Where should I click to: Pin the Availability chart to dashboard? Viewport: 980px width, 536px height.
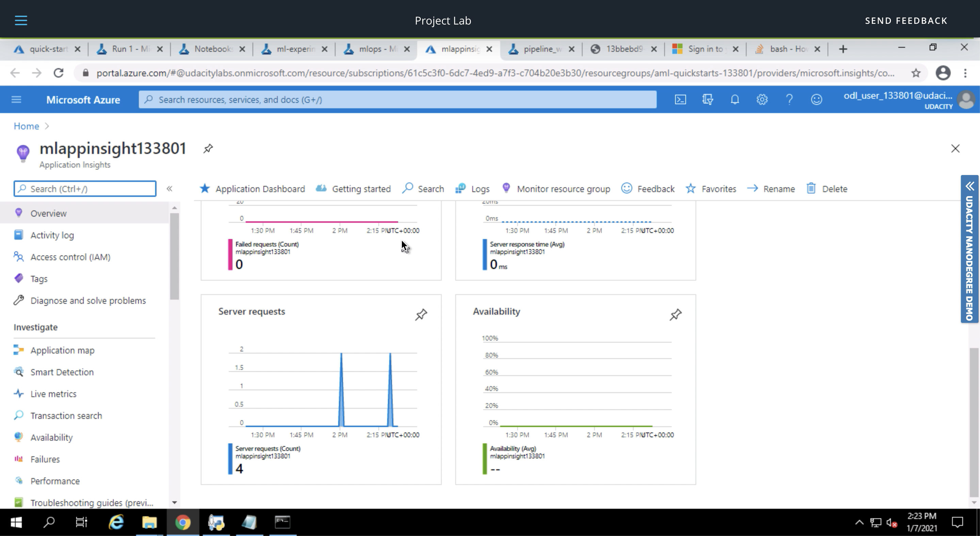[x=675, y=314]
